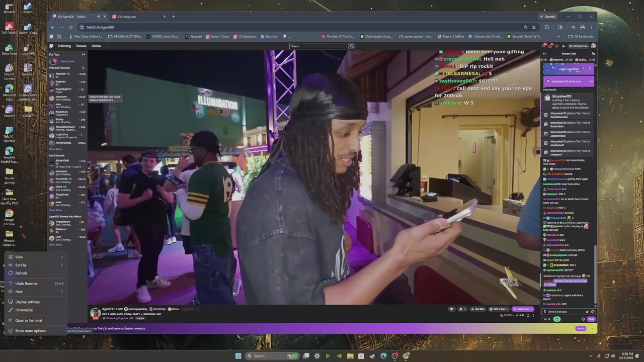The image size is (644, 362).
Task: Click Twitch search input box
Action: [319, 46]
